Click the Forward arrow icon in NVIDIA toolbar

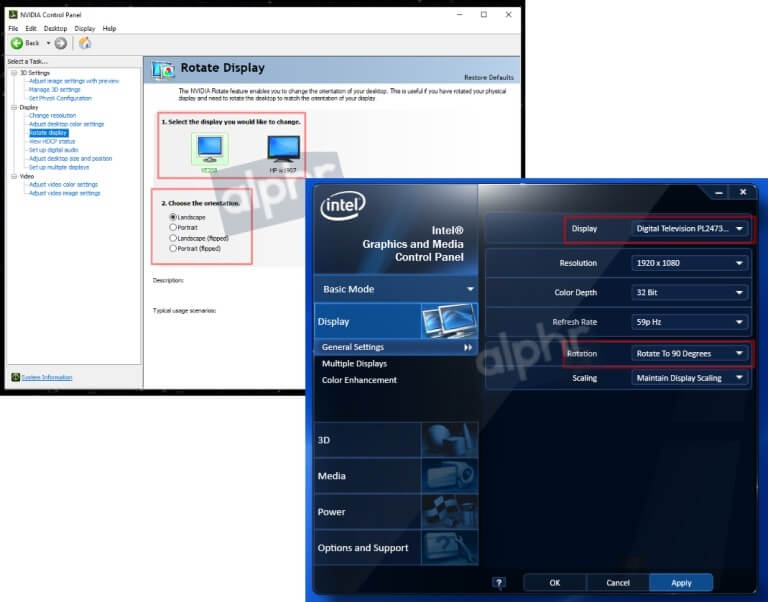pyautogui.click(x=61, y=43)
